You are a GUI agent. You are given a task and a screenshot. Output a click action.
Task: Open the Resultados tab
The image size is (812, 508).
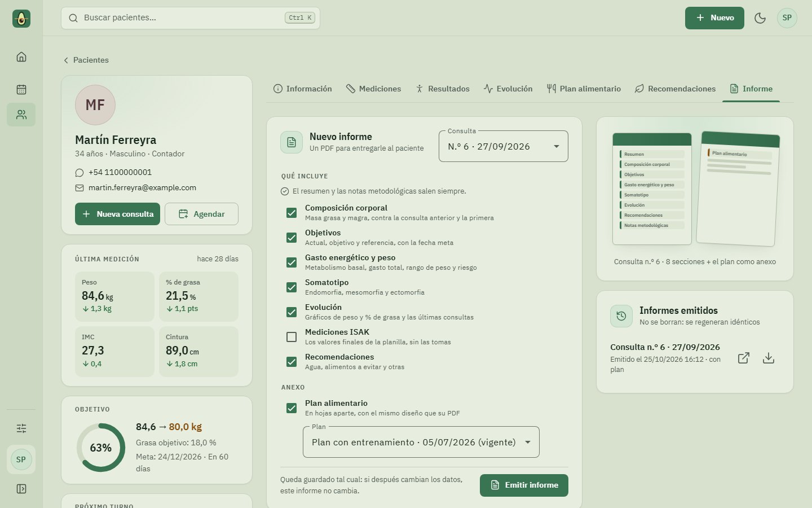point(443,89)
